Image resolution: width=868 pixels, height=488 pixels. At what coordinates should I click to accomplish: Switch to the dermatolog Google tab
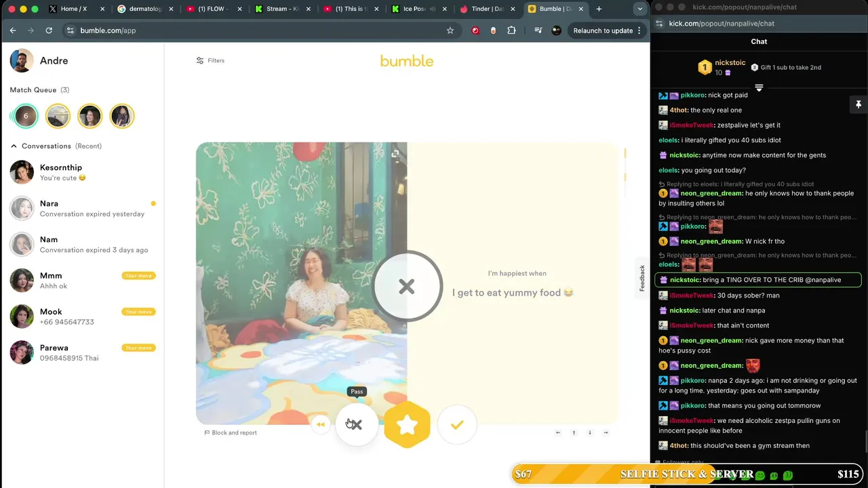click(144, 9)
